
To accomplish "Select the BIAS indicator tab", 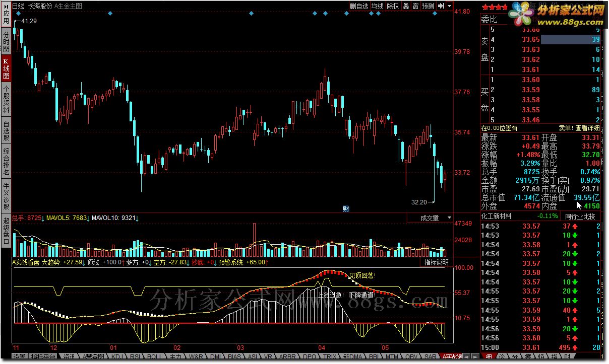I will point(234,357).
